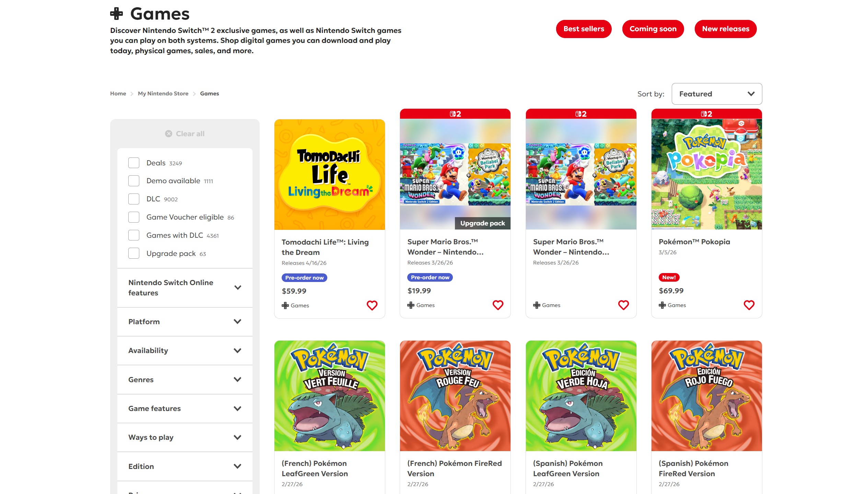Screen dimensions: 868x494
Task: Click the Games tag under Pokémon Pokopia
Action: [672, 305]
